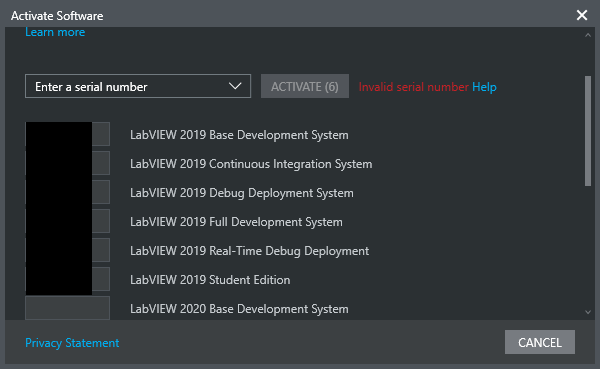Click the CANCEL button
This screenshot has height=369, width=600.
click(540, 342)
